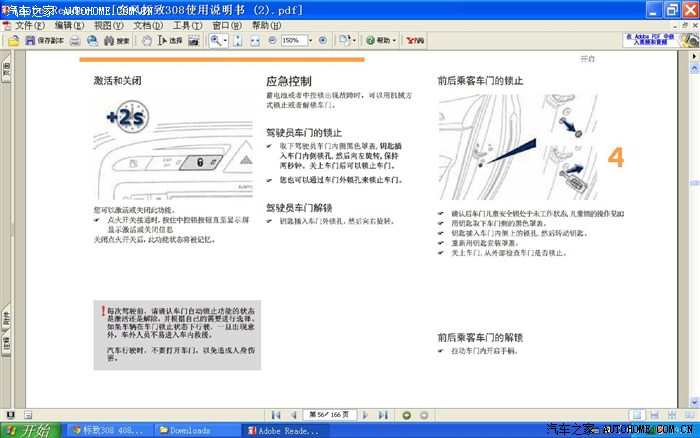The image size is (700, 438).
Task: Click the rotate view page icon
Action: [x=345, y=40]
